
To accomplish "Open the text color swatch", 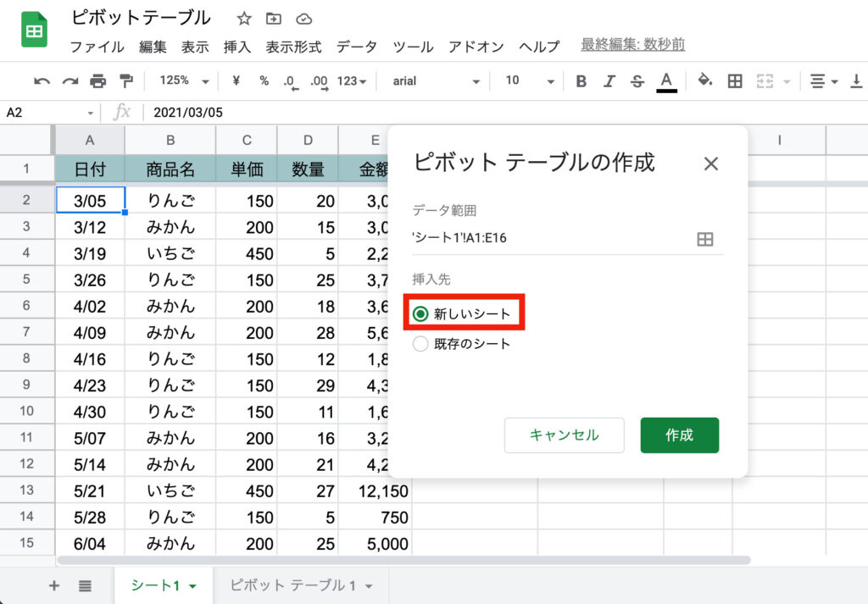I will (x=667, y=81).
